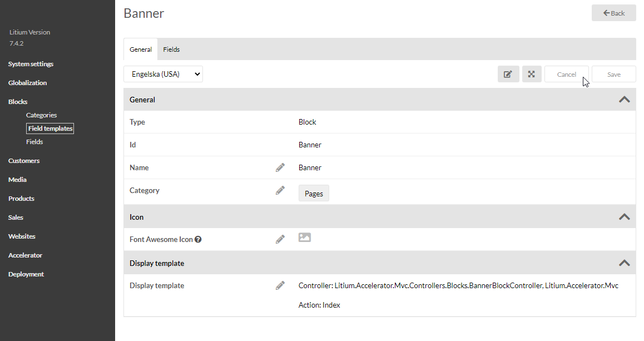This screenshot has width=644, height=341.
Task: Click the Cancel button
Action: coord(566,75)
